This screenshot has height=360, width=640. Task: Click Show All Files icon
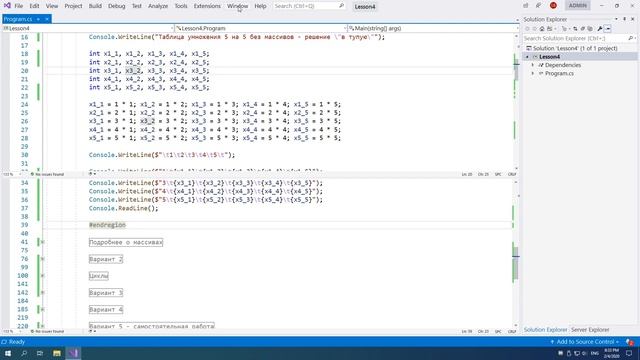(590, 29)
